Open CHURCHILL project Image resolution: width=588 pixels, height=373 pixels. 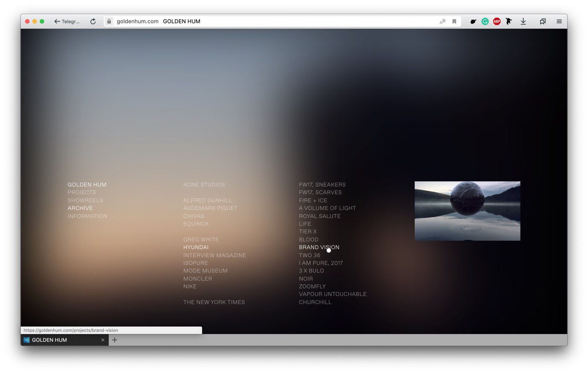click(315, 302)
